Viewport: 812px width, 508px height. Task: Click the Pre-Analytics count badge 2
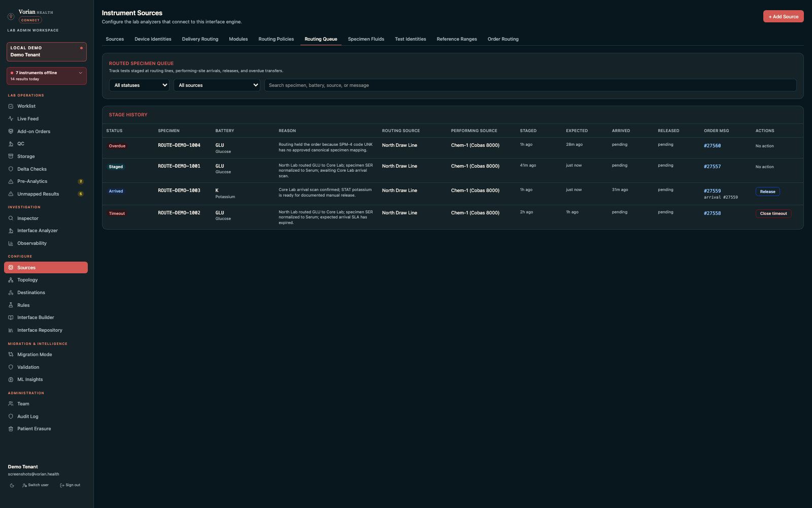81,181
